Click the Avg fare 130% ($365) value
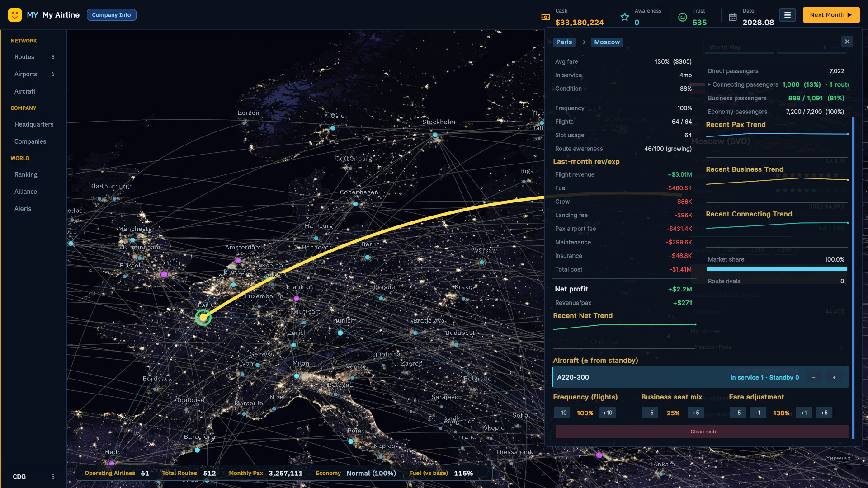 [673, 61]
